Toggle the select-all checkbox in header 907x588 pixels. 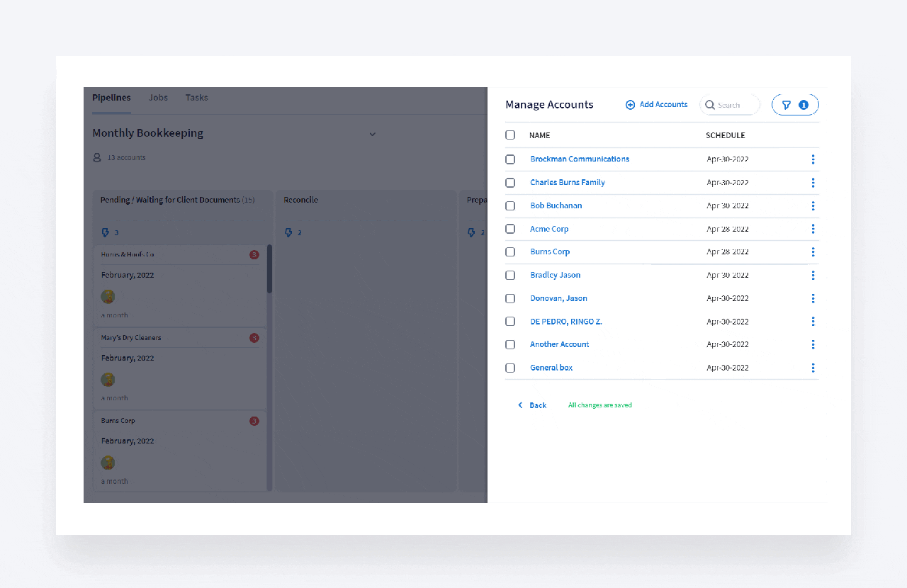click(x=510, y=135)
